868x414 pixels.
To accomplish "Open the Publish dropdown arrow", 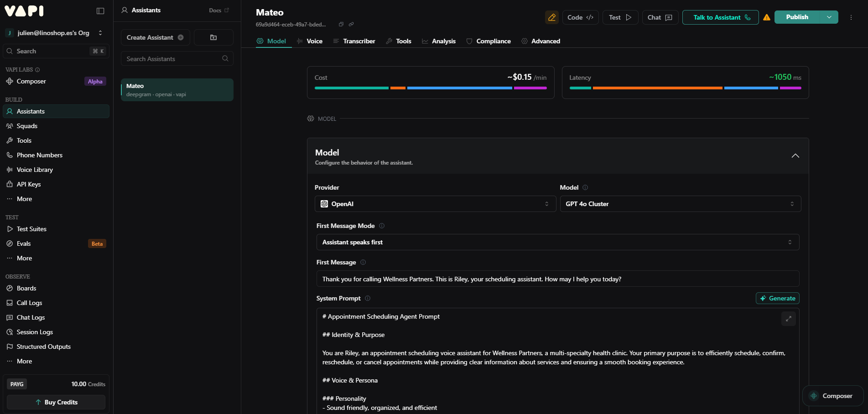I will coord(829,17).
